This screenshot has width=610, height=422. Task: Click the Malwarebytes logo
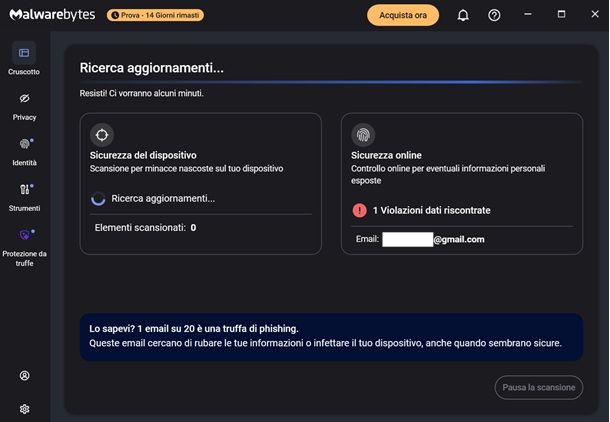52,15
